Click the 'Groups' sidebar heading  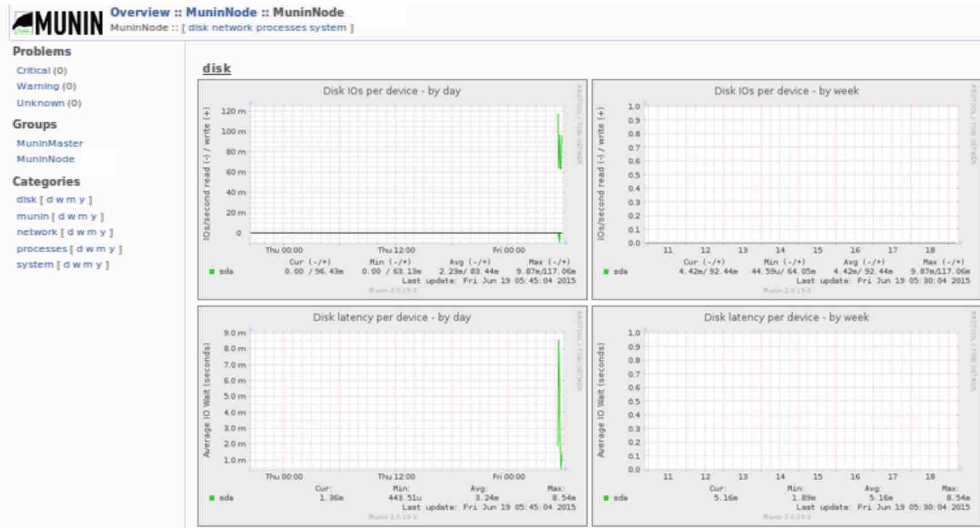pos(34,124)
